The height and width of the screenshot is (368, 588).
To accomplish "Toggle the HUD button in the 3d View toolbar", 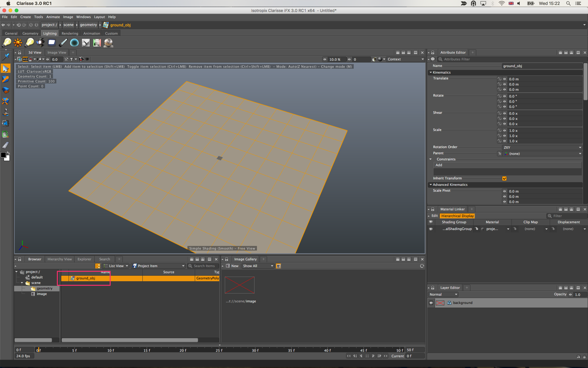I will (25, 59).
